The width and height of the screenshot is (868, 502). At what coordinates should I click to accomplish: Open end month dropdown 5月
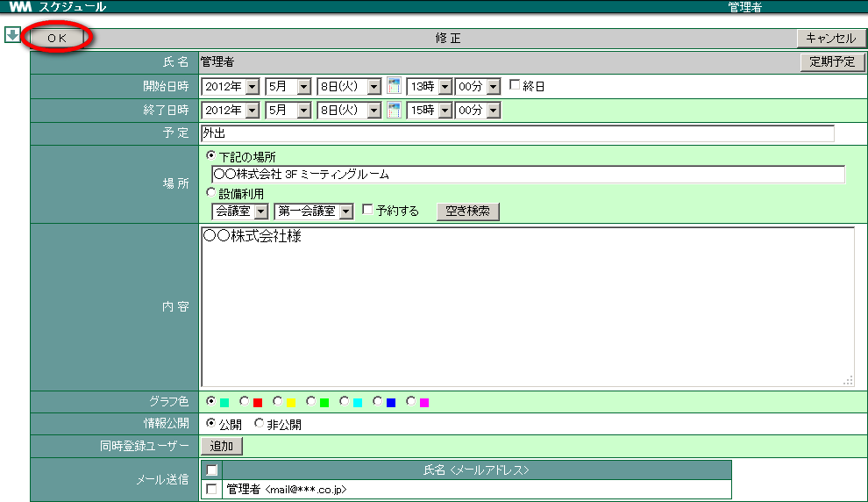[288, 111]
